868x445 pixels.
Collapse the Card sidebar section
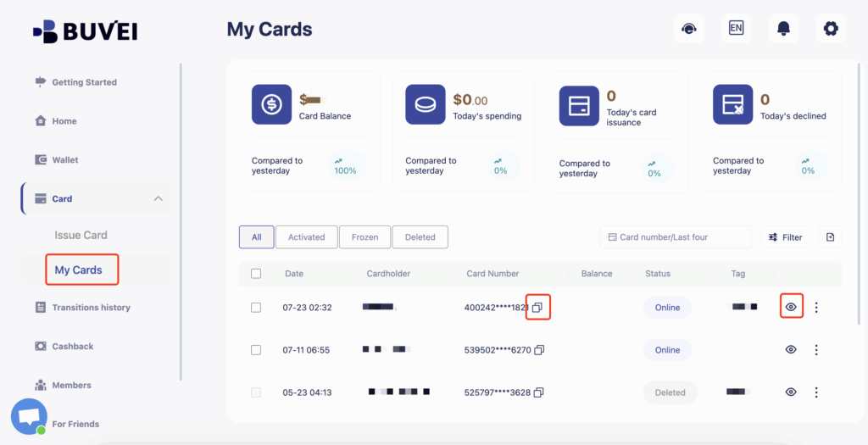[158, 199]
